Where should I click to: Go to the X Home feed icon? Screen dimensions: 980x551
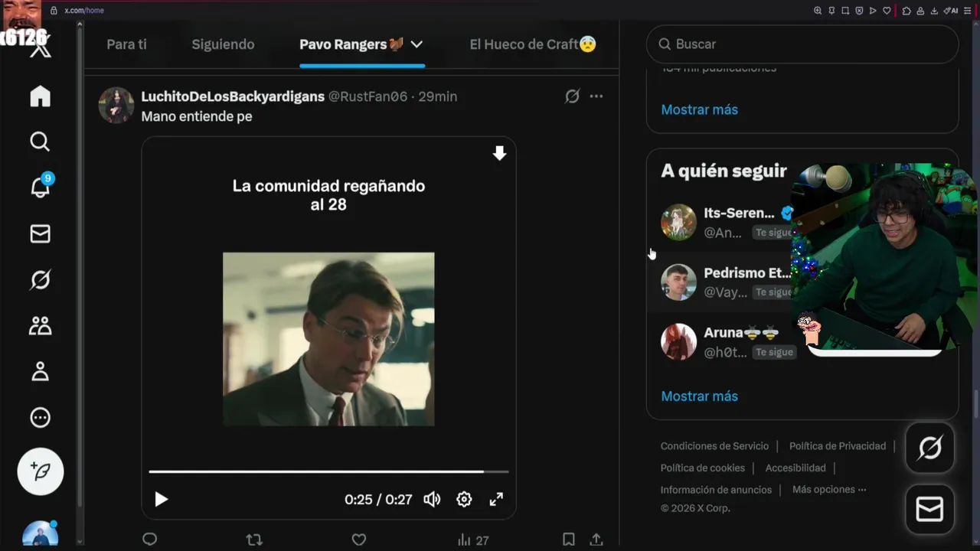point(40,96)
